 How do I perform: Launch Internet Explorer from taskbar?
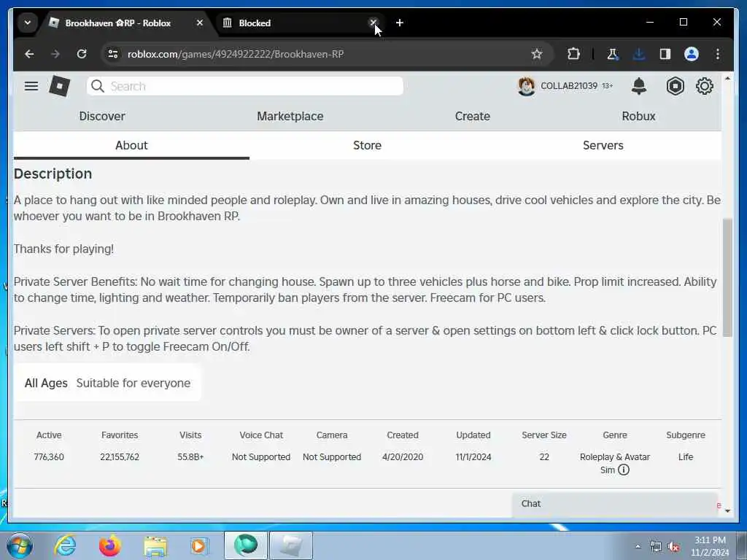(65, 545)
